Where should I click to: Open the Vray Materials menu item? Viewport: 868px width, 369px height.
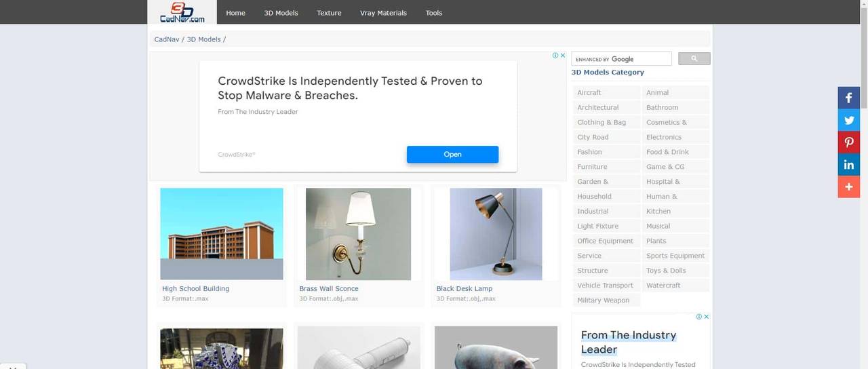tap(383, 13)
